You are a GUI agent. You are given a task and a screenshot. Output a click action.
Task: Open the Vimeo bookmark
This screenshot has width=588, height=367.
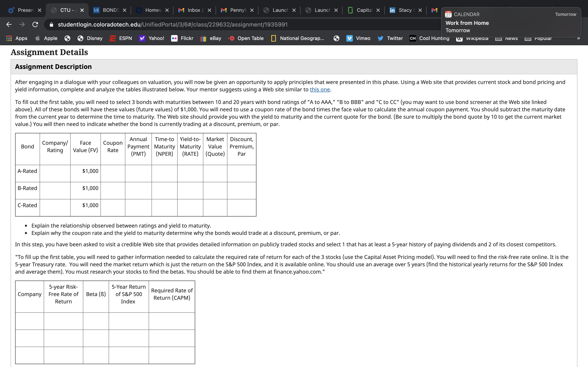358,38
